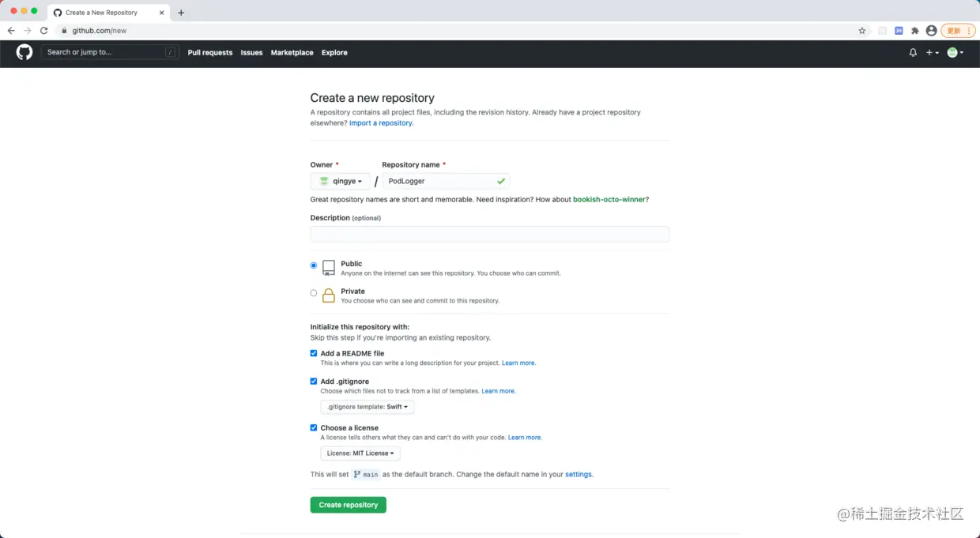The image size is (980, 538).
Task: Click the green checkmark in repository name
Action: [x=501, y=181]
